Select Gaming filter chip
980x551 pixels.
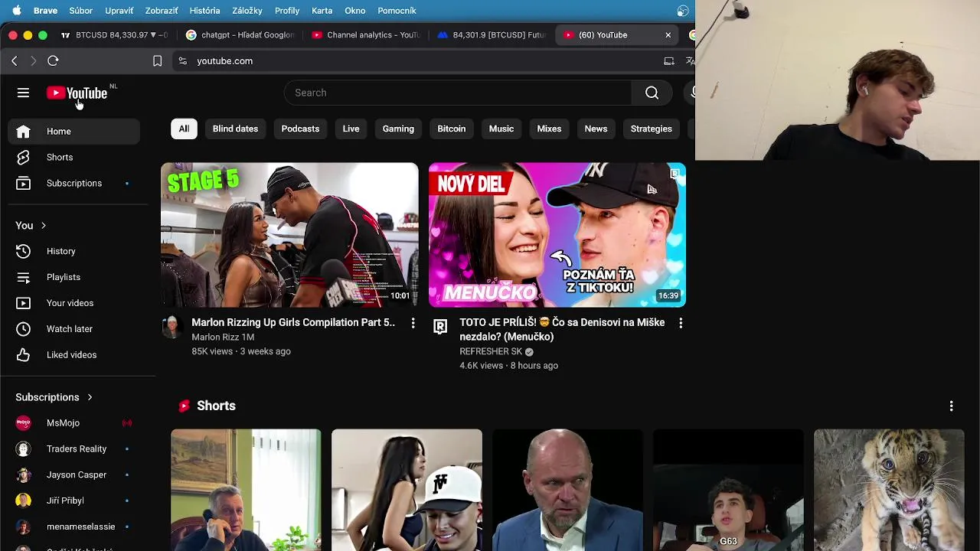pyautogui.click(x=398, y=129)
